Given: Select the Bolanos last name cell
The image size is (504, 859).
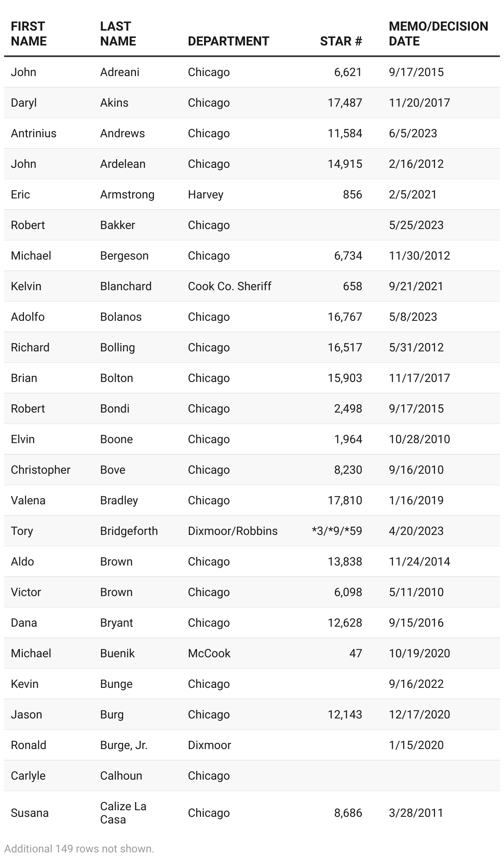Looking at the screenshot, I should (121, 317).
